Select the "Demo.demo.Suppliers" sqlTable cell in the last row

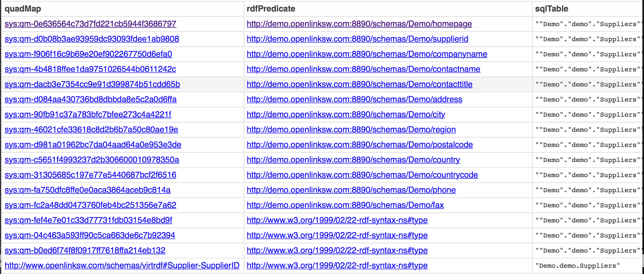pos(578,266)
